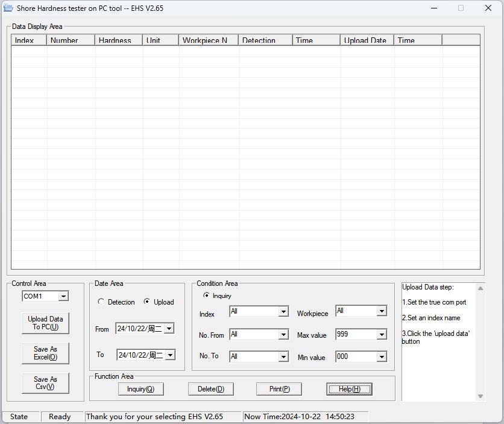Image resolution: width=504 pixels, height=424 pixels.
Task: Click the Upload Data To PC button
Action: pyautogui.click(x=45, y=323)
